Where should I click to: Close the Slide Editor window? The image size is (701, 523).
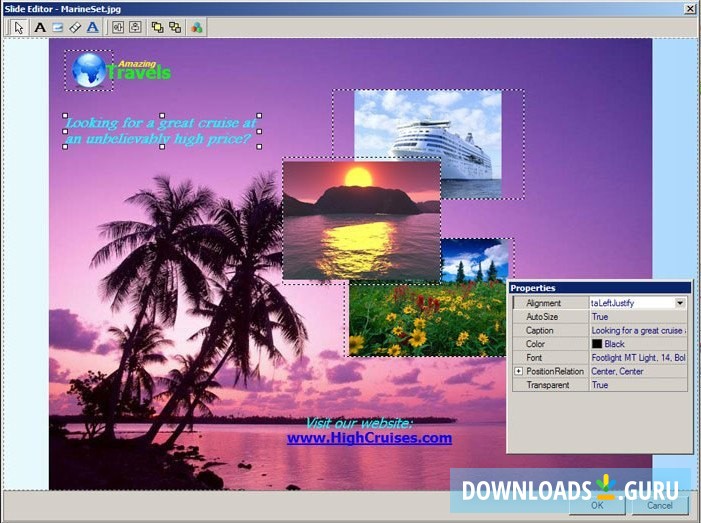pyautogui.click(x=690, y=9)
